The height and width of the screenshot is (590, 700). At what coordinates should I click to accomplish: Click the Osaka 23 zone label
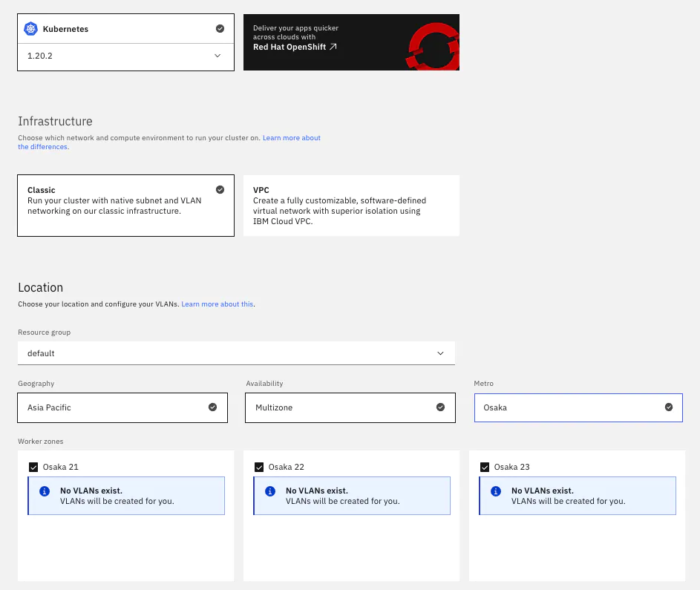pyautogui.click(x=512, y=467)
